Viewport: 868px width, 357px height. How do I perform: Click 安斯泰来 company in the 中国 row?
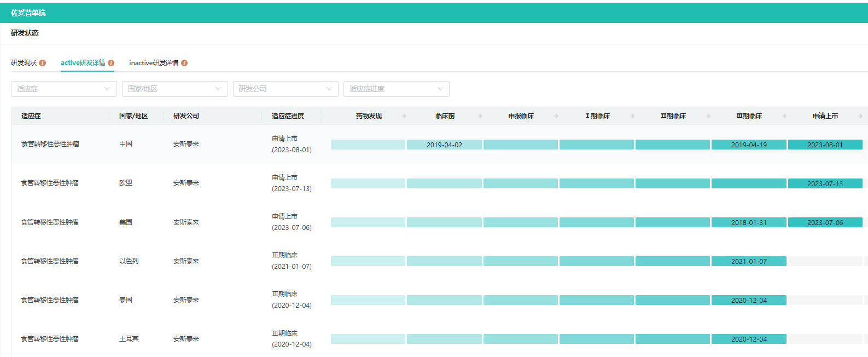[186, 144]
